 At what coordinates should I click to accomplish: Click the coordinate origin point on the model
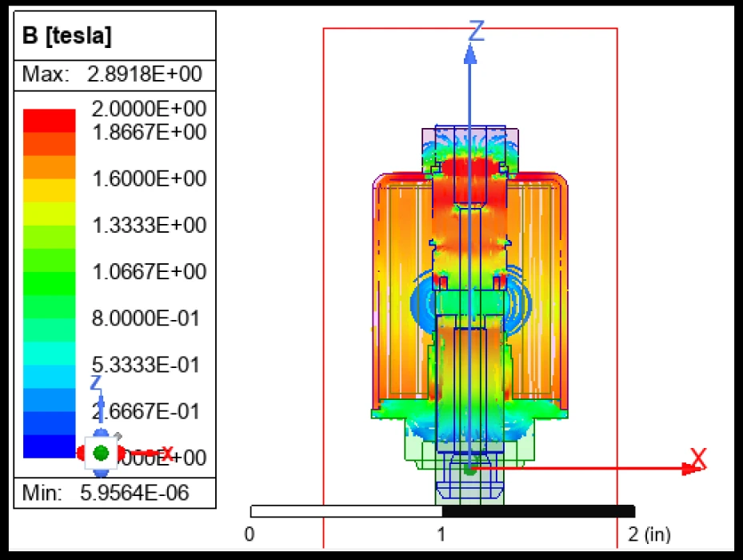(470, 469)
